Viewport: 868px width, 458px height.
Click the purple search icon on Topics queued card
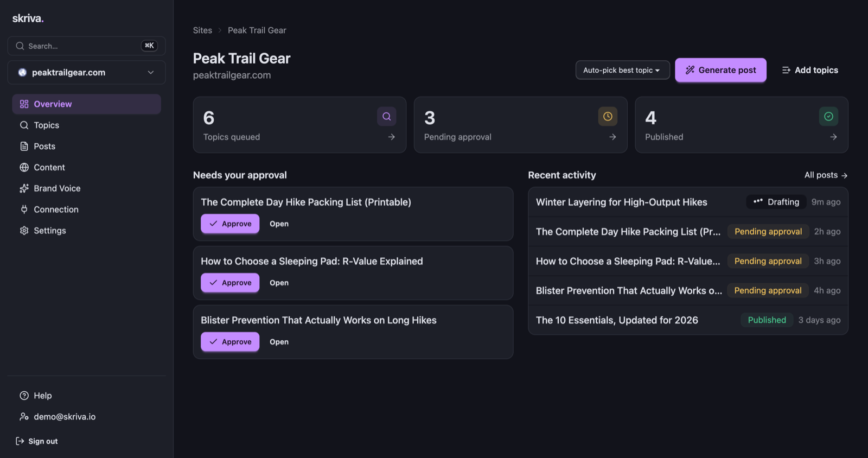point(387,116)
